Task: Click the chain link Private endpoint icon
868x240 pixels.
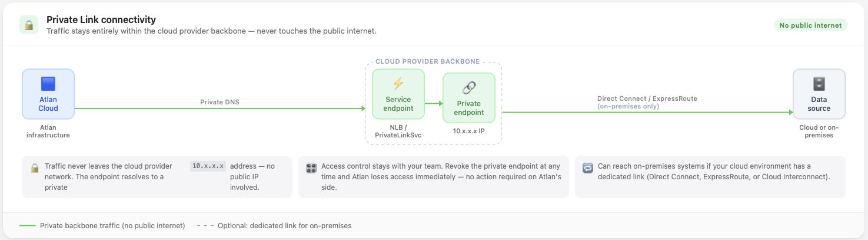Action: click(x=469, y=88)
